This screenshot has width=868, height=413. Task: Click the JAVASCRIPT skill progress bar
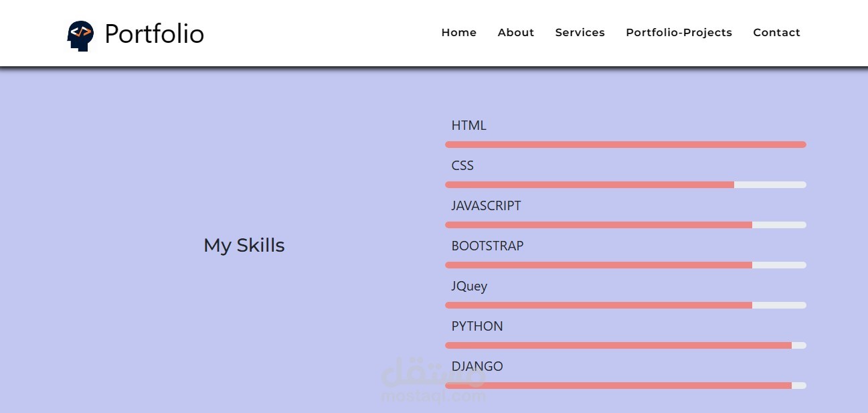coord(625,225)
